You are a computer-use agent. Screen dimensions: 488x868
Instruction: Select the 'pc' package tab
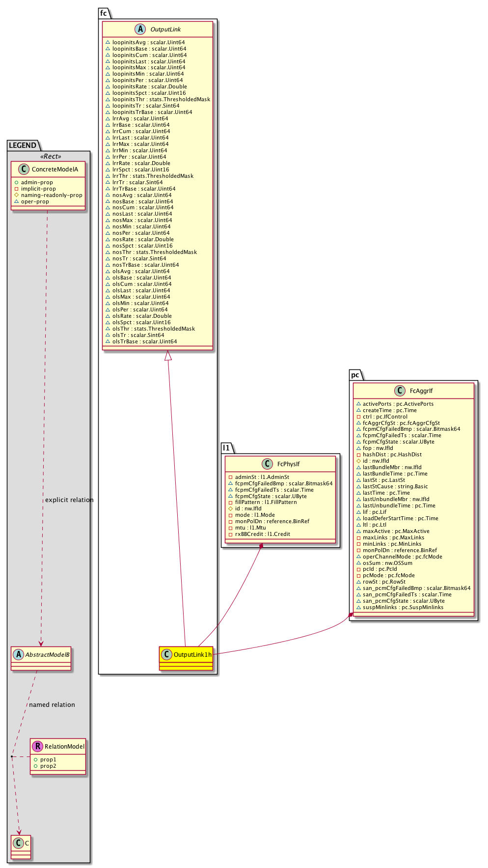click(x=355, y=375)
